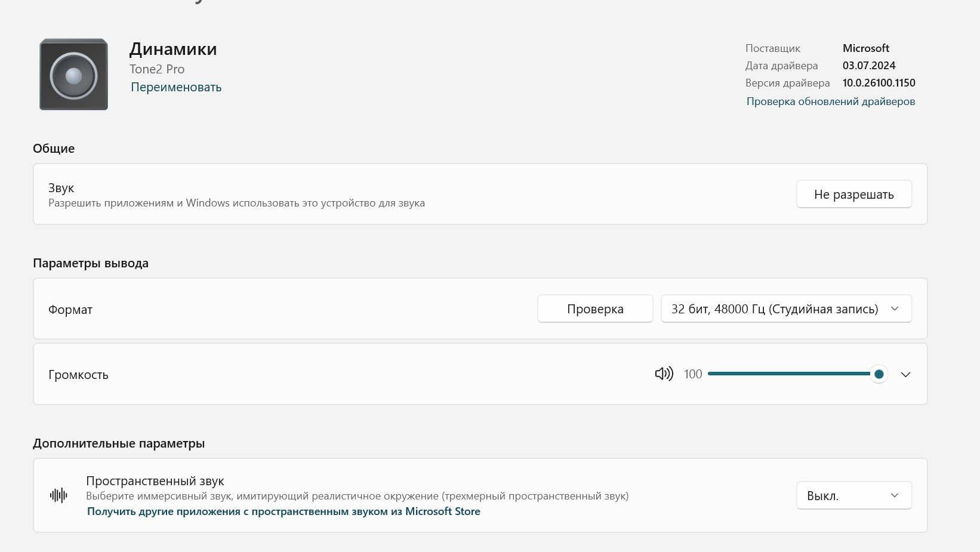Mute speakers via volume icon
980x552 pixels.
pos(664,374)
